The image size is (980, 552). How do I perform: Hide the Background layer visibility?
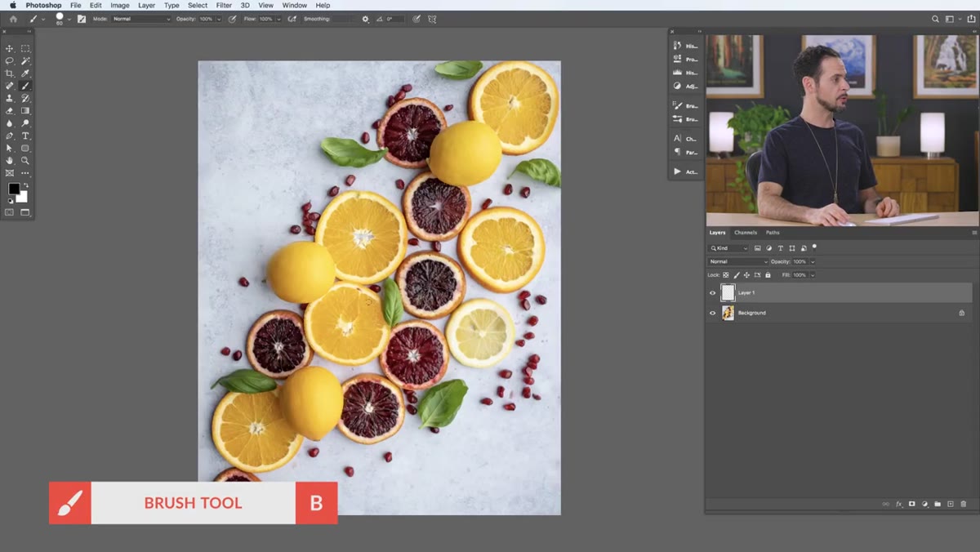tap(712, 313)
